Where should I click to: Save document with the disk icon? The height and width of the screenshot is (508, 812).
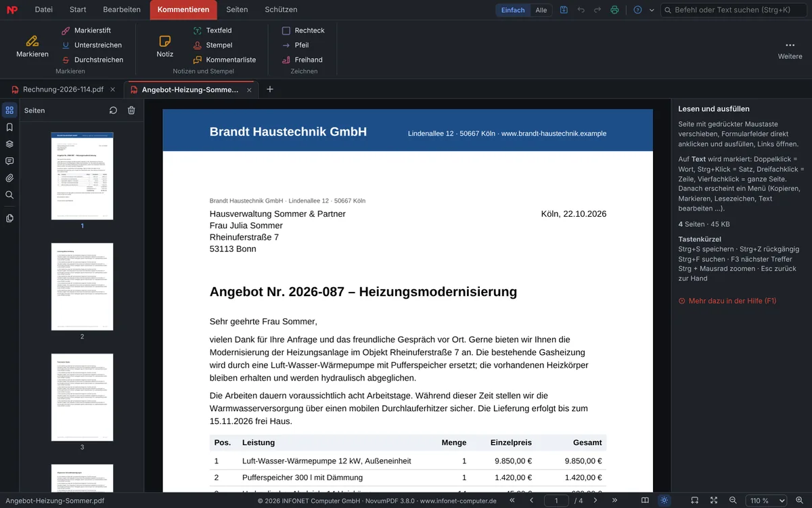564,10
